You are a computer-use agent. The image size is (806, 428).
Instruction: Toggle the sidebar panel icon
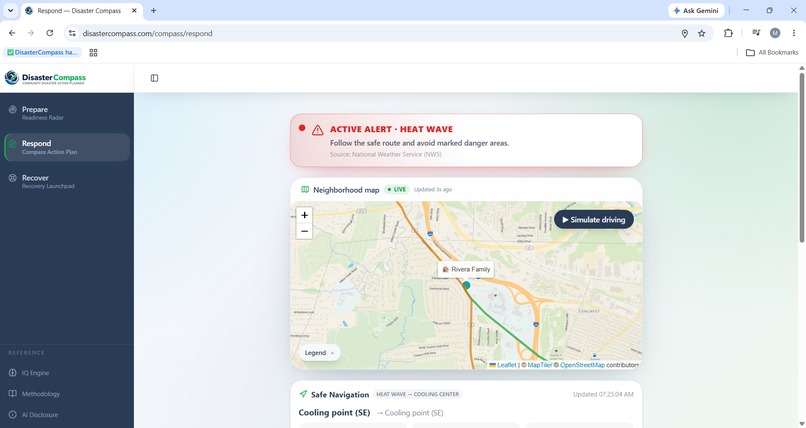[154, 78]
